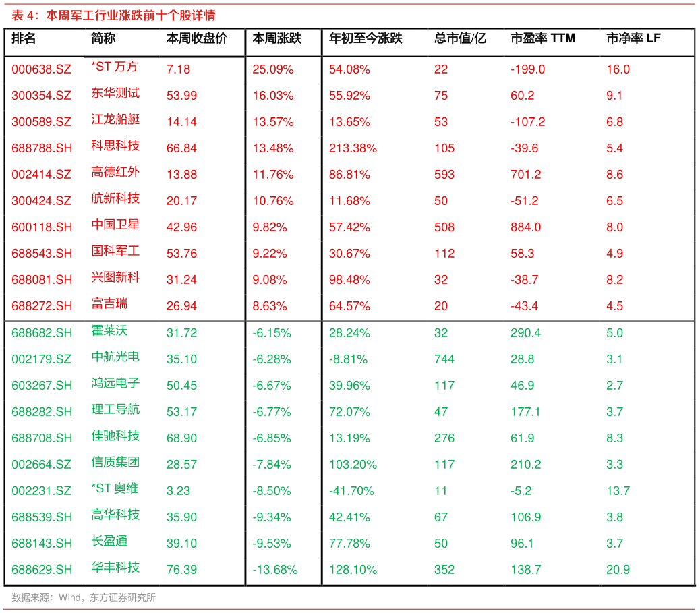Click stock name 高德红外

(115, 172)
